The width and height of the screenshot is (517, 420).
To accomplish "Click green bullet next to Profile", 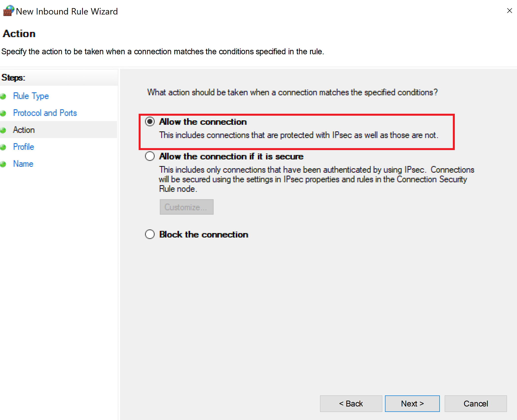I will [x=3, y=147].
